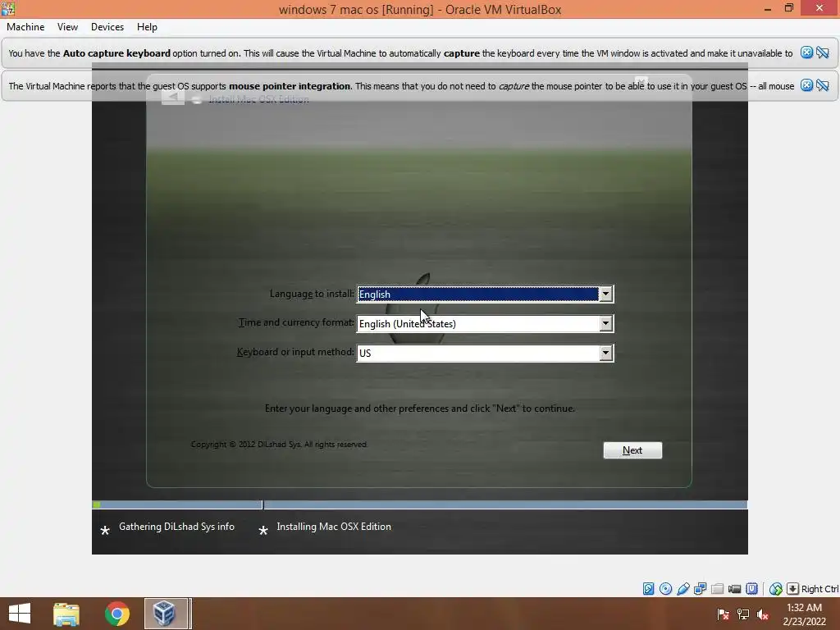Click the 'Enter your language and other preferences' instruction text
The image size is (840, 630).
coord(420,409)
